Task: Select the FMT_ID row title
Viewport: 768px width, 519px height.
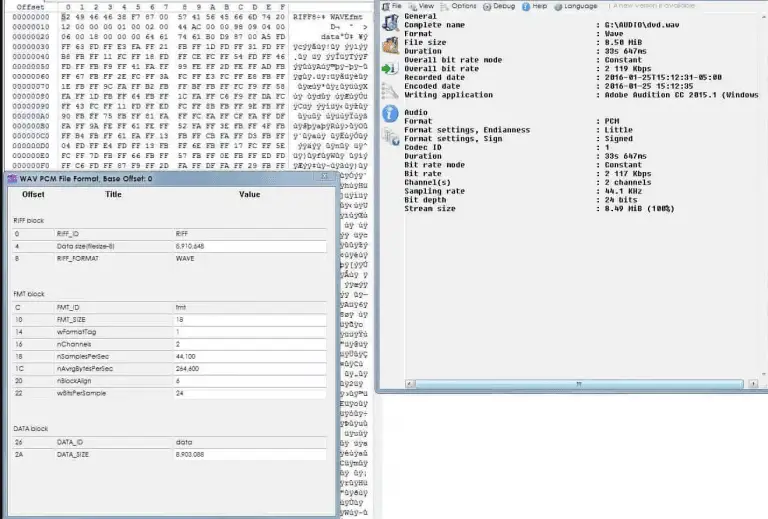Action: [68, 307]
